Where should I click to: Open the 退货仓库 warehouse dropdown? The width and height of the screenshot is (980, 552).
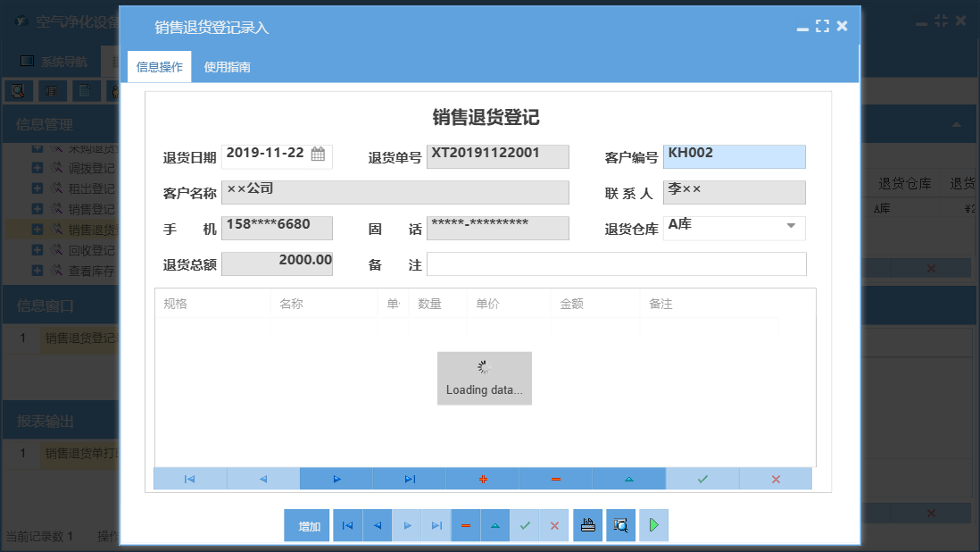(791, 228)
